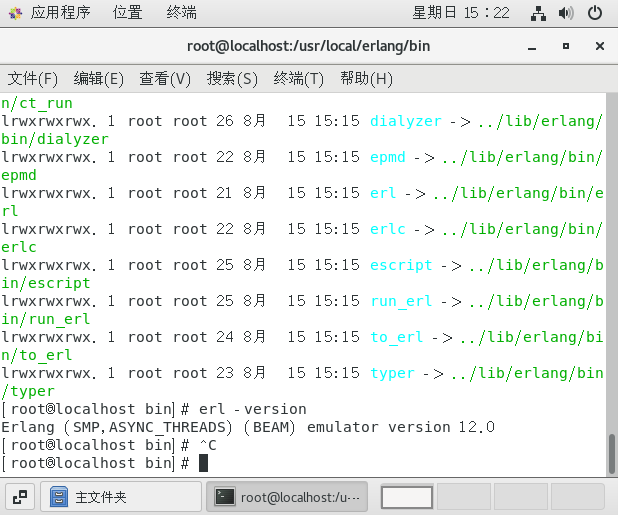
Task: Minimize the terminal window
Action: [532, 47]
